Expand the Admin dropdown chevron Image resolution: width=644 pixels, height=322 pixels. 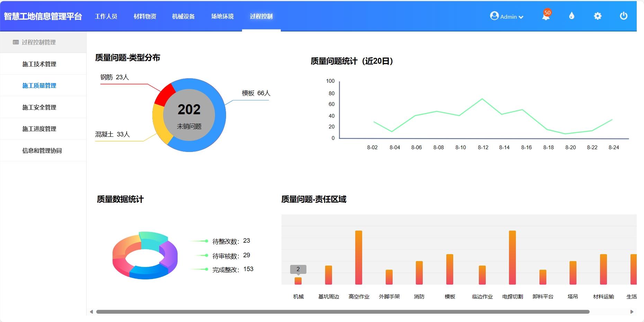pos(521,17)
